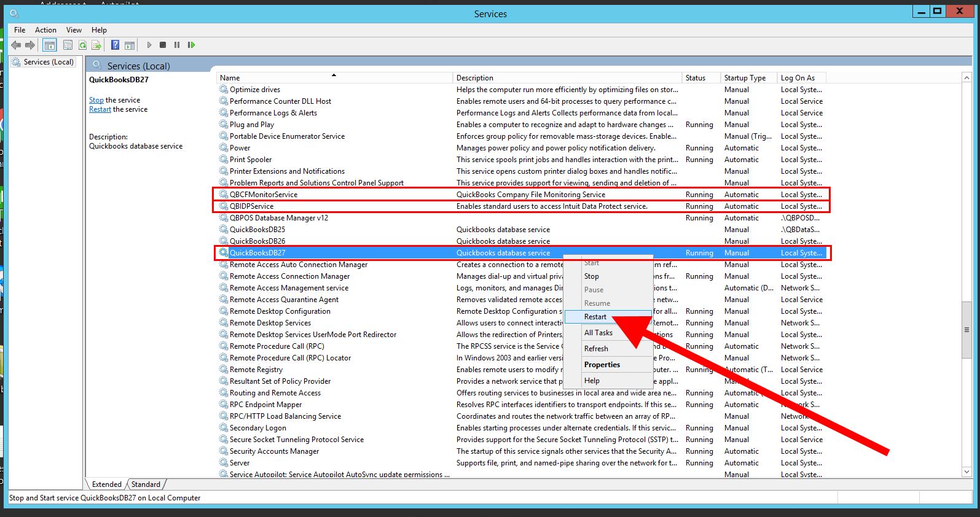The width and height of the screenshot is (980, 517).
Task: Select Problem Reports and Solutions Control Panel Support
Action: (x=522, y=183)
